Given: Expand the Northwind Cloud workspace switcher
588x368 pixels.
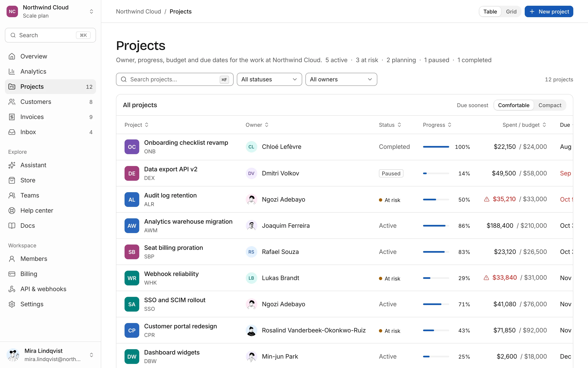Looking at the screenshot, I should coord(50,11).
